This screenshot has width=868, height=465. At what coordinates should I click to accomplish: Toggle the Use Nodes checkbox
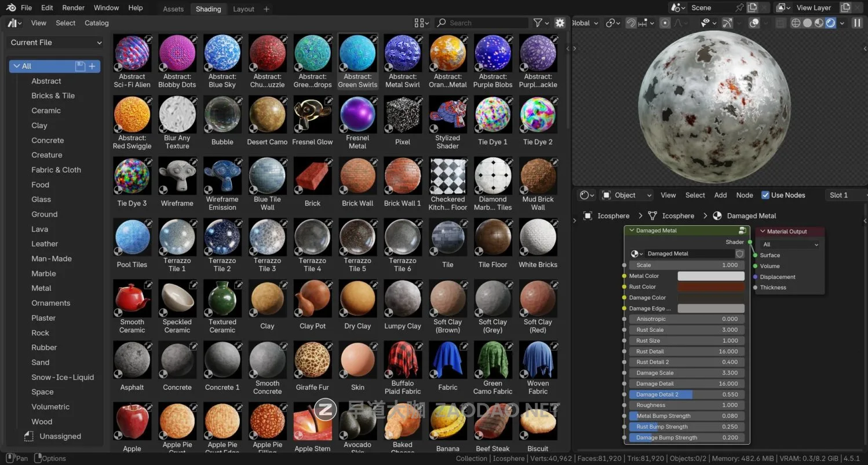coord(765,195)
